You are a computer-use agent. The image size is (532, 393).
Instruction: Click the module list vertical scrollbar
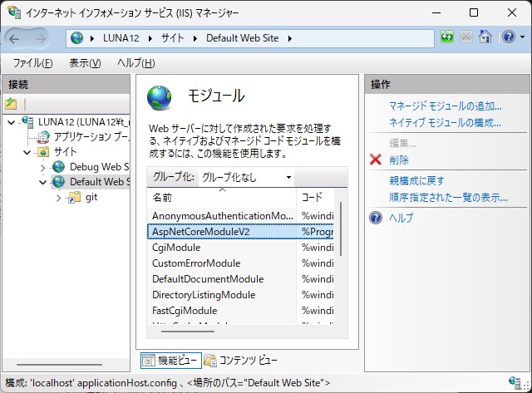341,228
